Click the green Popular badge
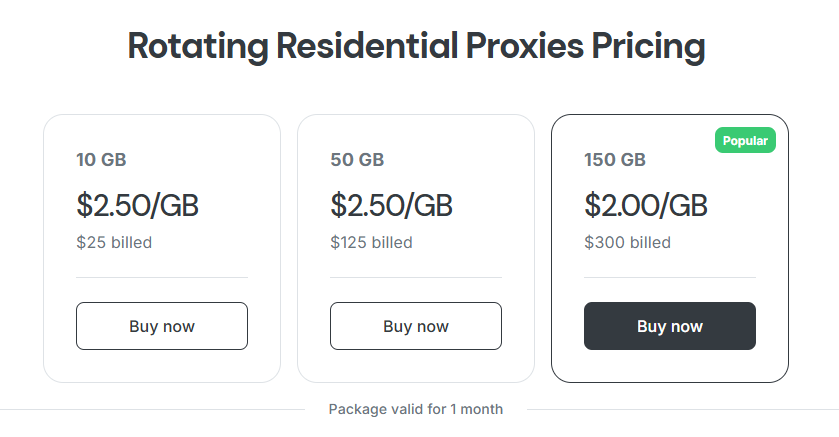The image size is (839, 437). click(745, 141)
